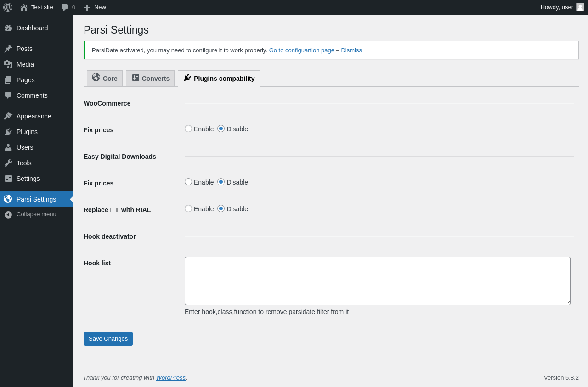The width and height of the screenshot is (588, 387).
Task: Switch to the Core tab
Action: click(105, 79)
